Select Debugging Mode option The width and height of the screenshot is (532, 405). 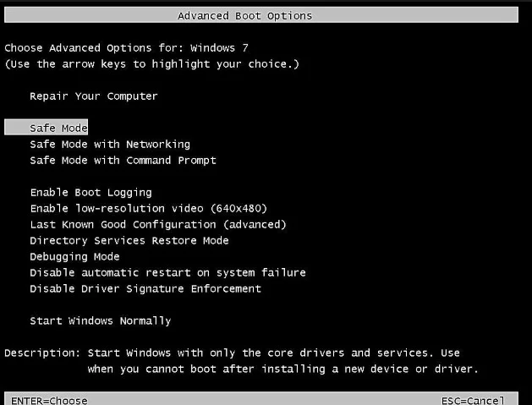(74, 257)
